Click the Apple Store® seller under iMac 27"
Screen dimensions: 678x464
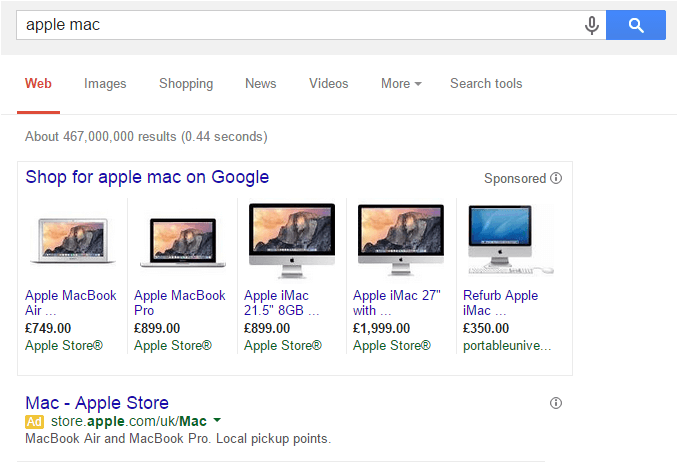click(x=392, y=346)
